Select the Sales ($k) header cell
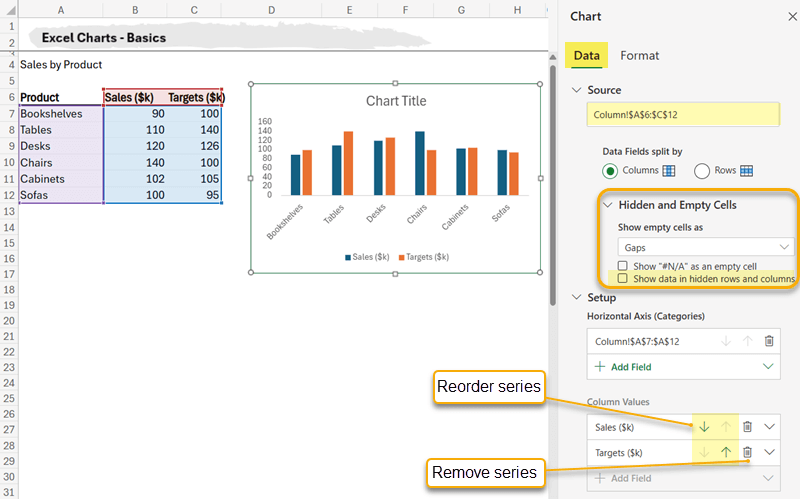Viewport: 800px width, 499px height. point(135,97)
